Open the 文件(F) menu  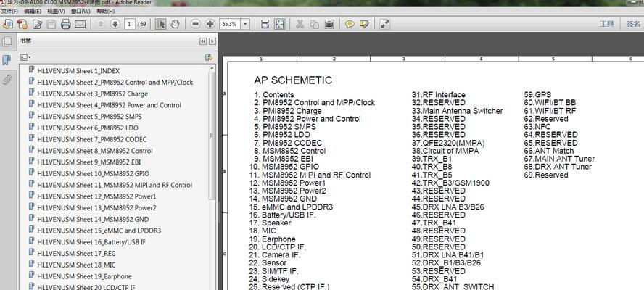(x=9, y=11)
